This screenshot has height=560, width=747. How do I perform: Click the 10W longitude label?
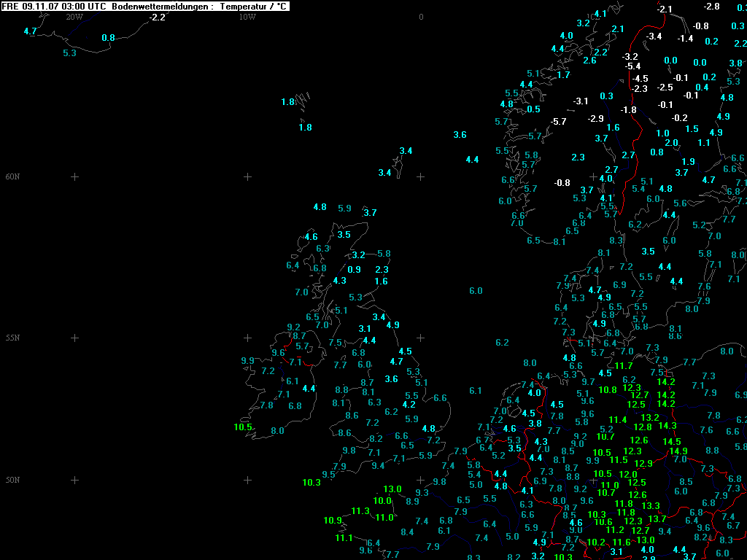coord(247,17)
